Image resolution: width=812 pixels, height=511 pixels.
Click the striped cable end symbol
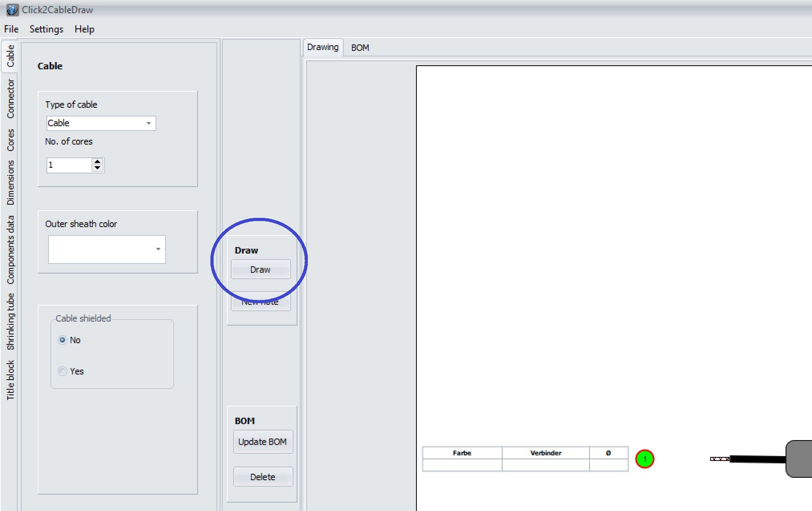719,459
